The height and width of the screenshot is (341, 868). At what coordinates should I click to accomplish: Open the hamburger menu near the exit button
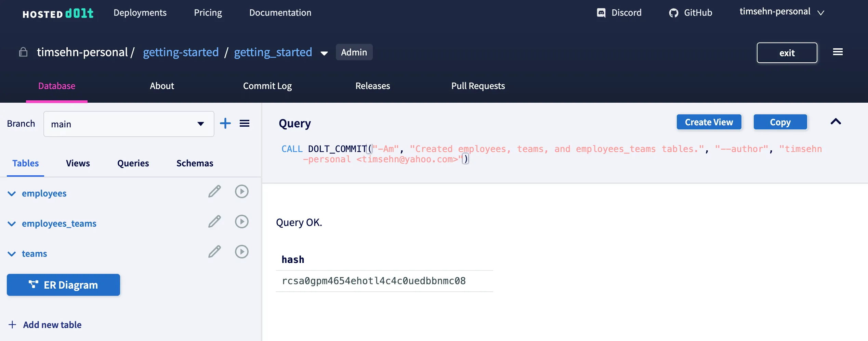pyautogui.click(x=838, y=52)
